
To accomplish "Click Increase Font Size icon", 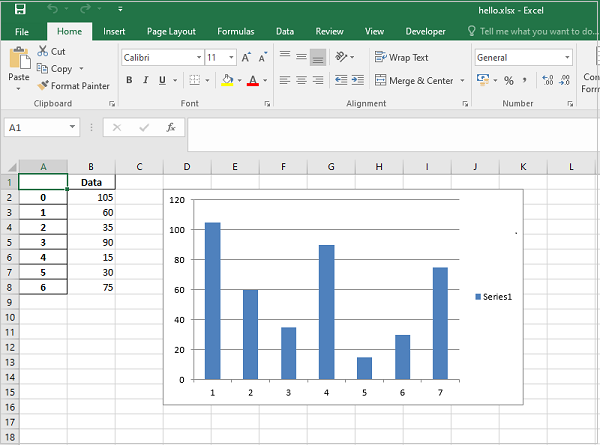I will [247, 58].
